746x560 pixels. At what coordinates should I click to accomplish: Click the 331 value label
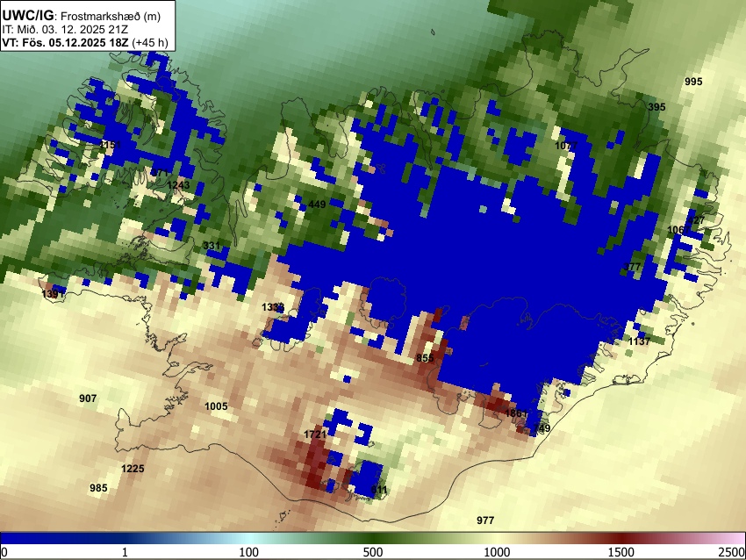tap(212, 246)
